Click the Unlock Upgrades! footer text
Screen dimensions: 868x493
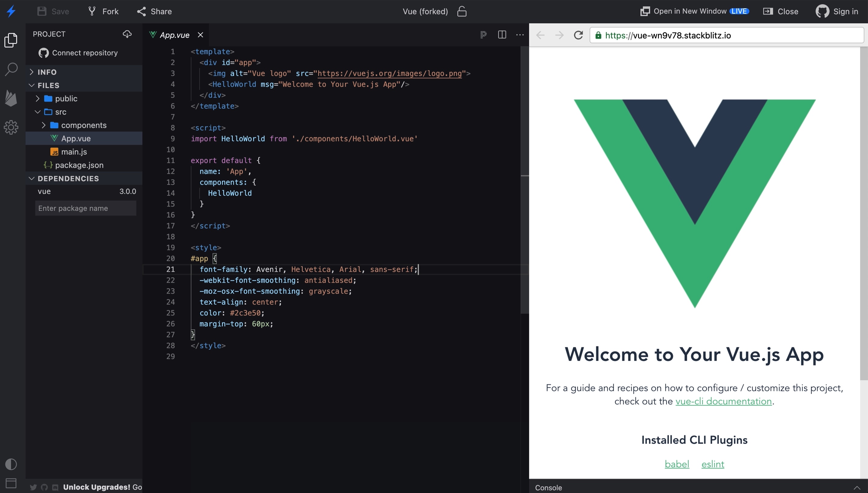point(97,487)
